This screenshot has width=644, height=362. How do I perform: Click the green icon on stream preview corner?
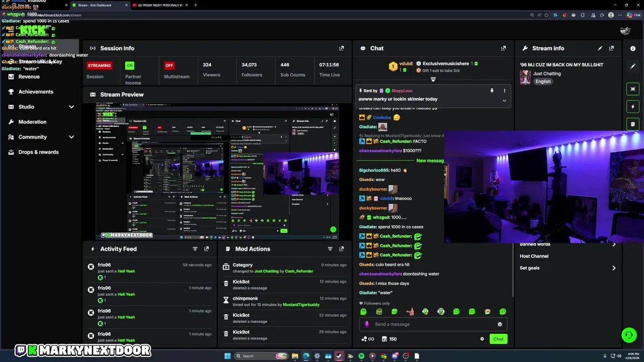coord(333,230)
